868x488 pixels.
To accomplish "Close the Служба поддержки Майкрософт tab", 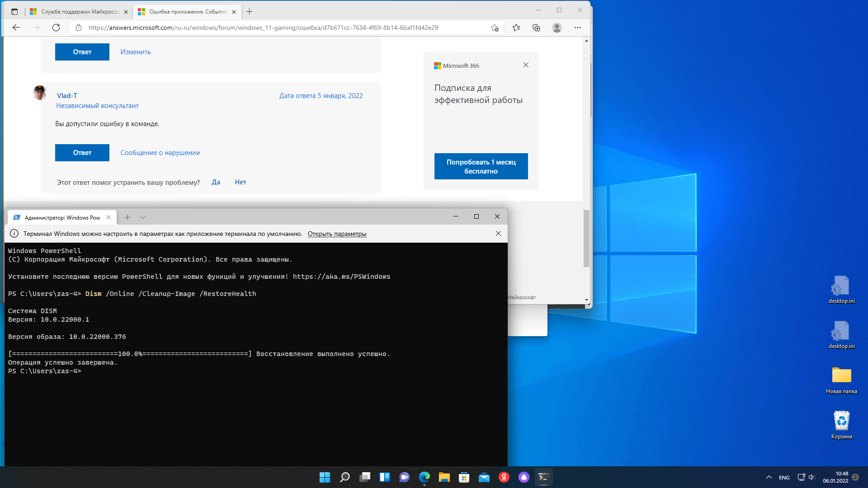I will pyautogui.click(x=126, y=12).
